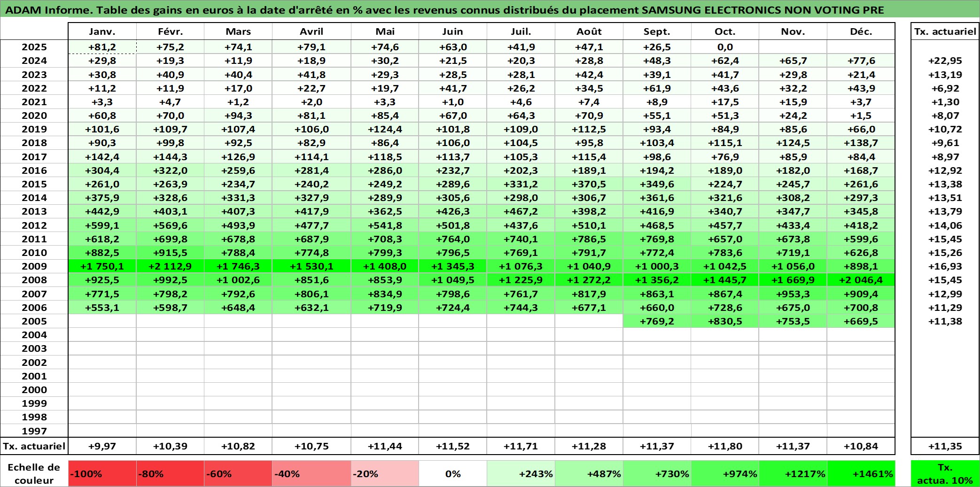
Task: Click the +1217% green scale cell
Action: click(793, 473)
